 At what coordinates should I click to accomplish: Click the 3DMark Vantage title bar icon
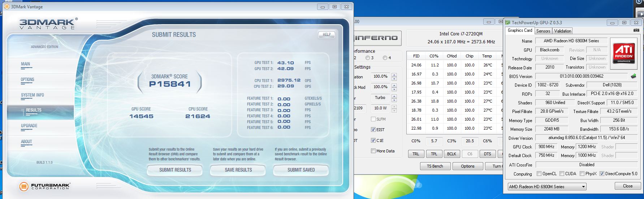(x=7, y=7)
